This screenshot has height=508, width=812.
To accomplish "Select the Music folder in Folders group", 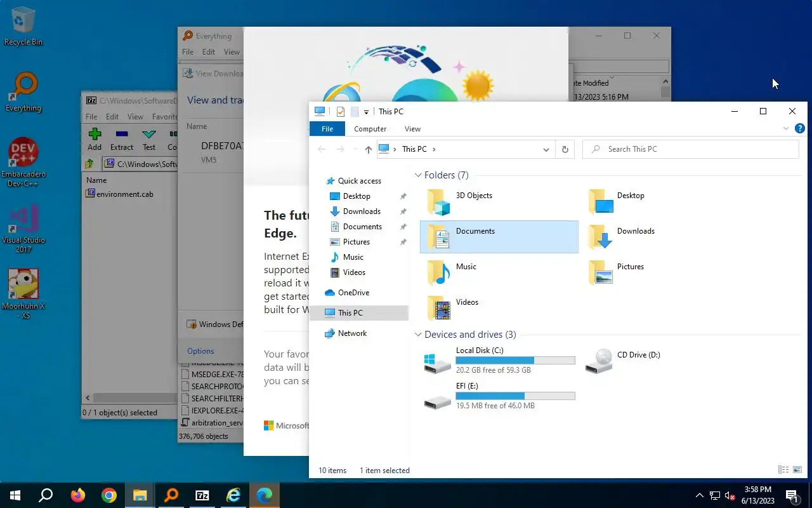I will [499, 272].
